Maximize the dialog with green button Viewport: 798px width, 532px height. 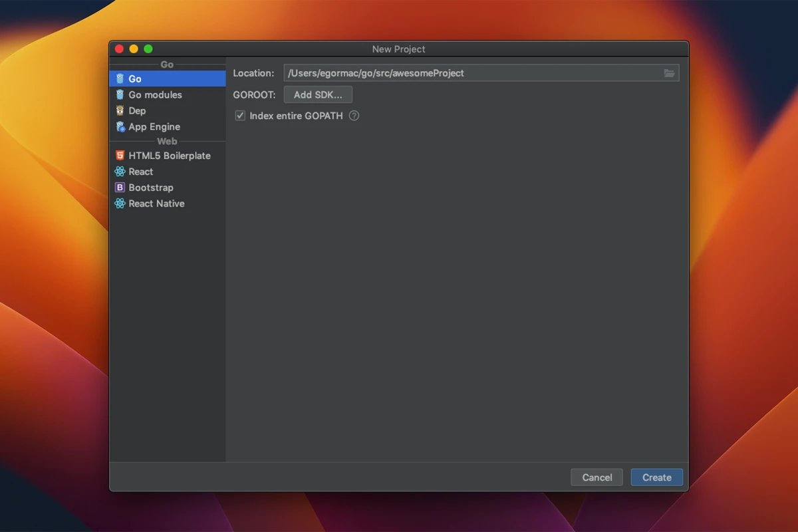point(148,49)
